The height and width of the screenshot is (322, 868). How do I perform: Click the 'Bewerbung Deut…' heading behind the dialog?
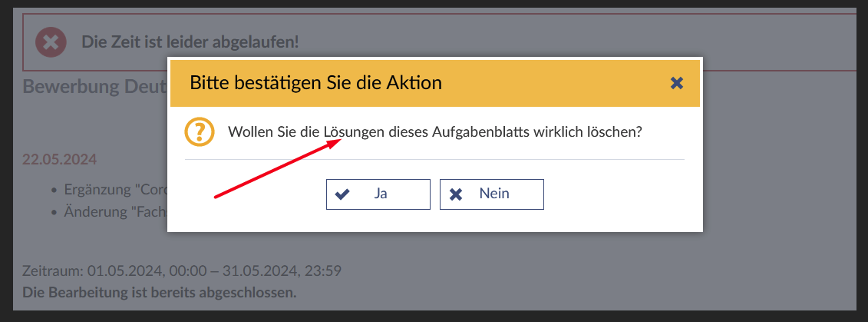coord(95,86)
